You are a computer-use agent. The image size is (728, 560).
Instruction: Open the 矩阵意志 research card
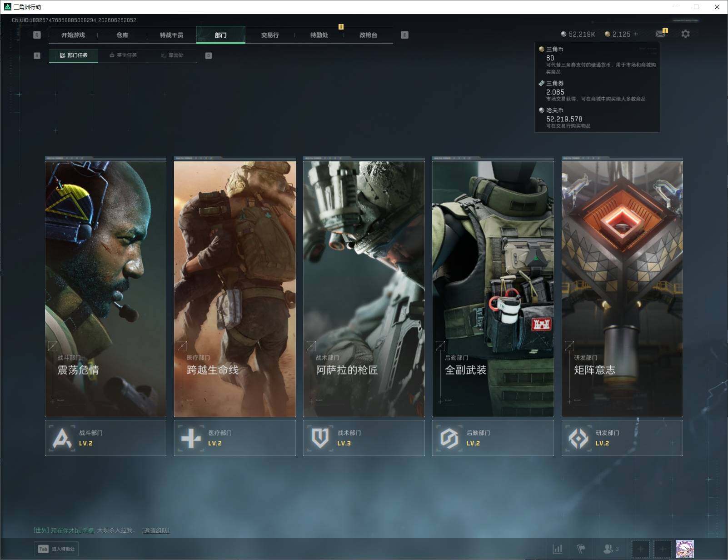pyautogui.click(x=622, y=287)
